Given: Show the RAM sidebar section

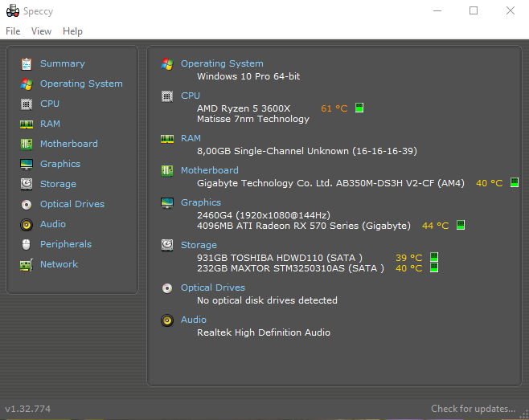Looking at the screenshot, I should click(50, 124).
